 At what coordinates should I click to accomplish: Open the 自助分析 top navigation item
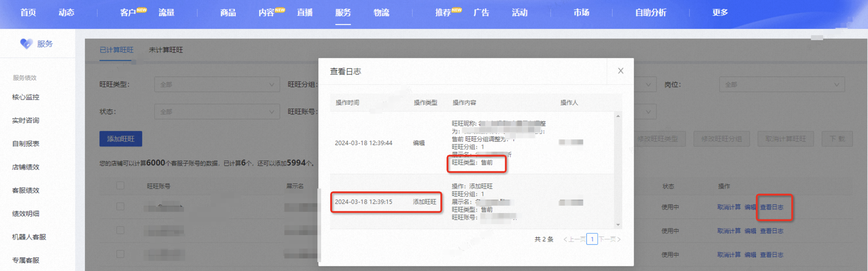[x=651, y=13]
